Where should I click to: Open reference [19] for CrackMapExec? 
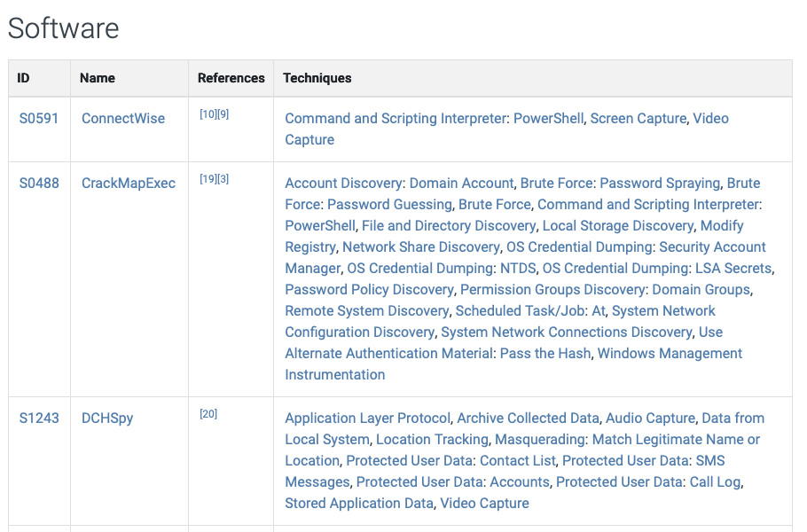click(208, 179)
